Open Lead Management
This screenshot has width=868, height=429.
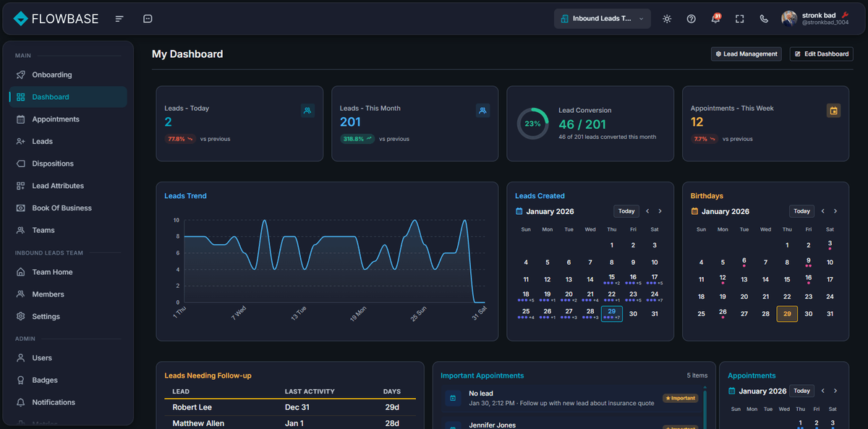[x=746, y=54]
